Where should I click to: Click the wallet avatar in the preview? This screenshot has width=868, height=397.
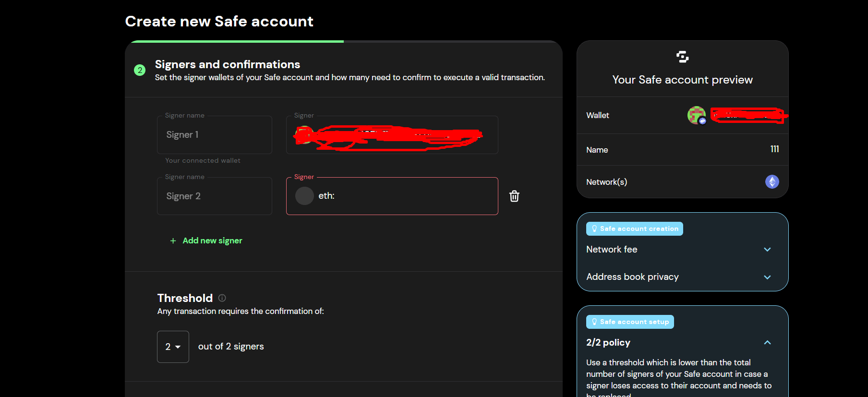[697, 115]
